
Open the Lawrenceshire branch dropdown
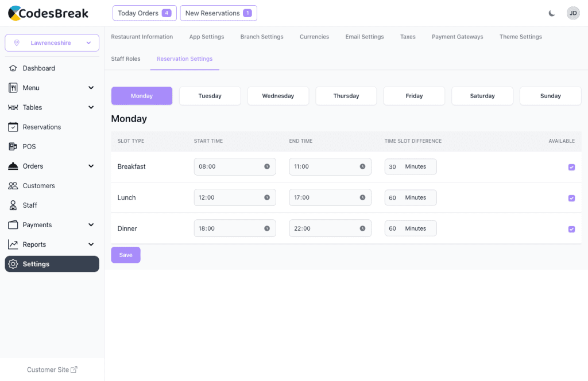[x=52, y=43]
